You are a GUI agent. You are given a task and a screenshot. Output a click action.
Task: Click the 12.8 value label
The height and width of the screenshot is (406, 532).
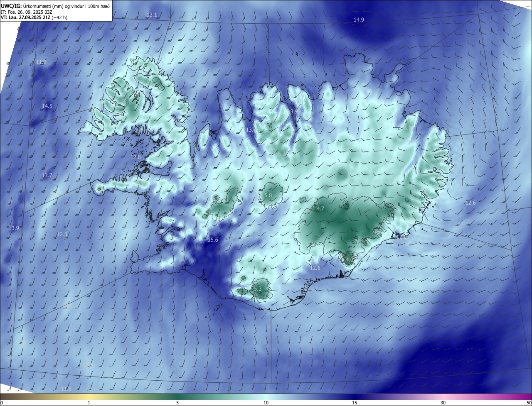(x=136, y=157)
